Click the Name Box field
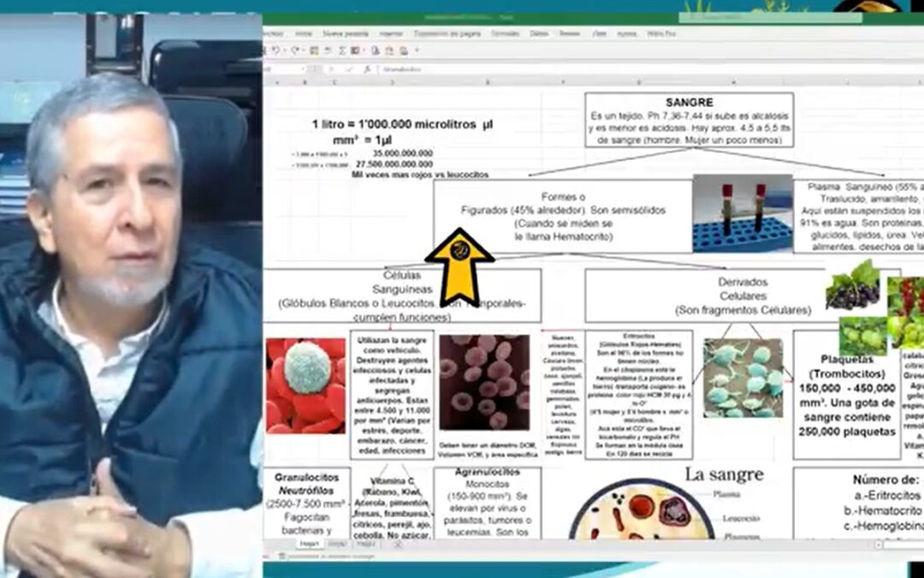Viewport: 924px width, 578px height. tap(285, 69)
